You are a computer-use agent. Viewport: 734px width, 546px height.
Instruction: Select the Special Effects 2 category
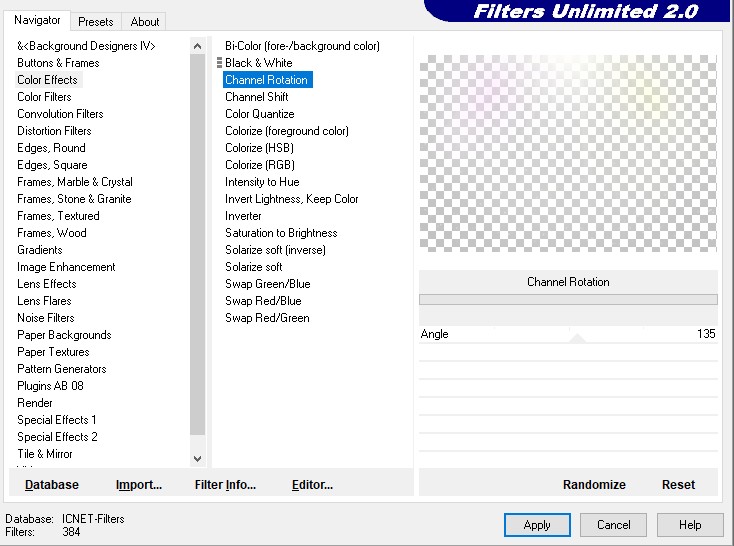(58, 437)
